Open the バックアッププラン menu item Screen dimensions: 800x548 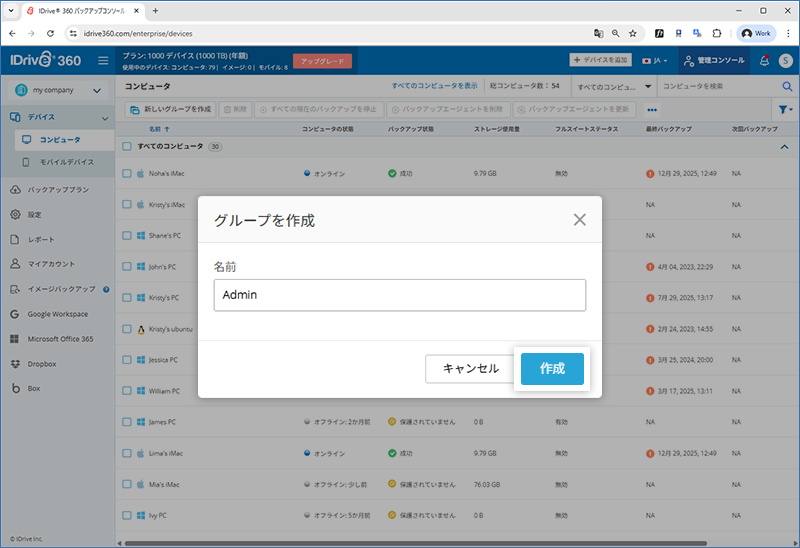pos(58,189)
